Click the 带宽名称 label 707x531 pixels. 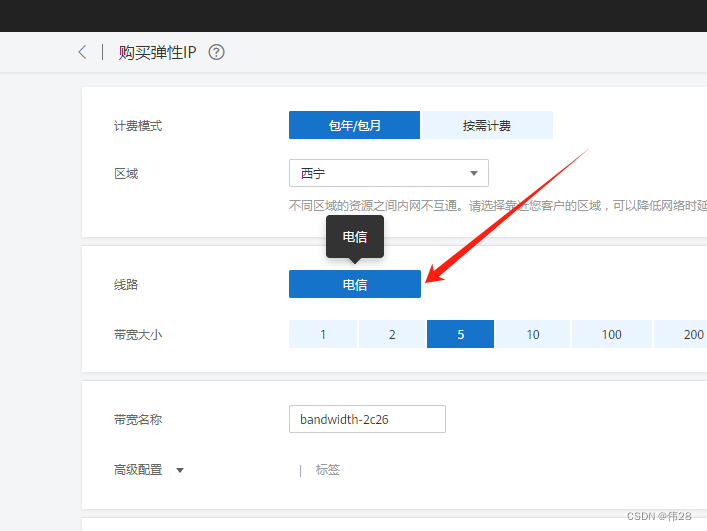pyautogui.click(x=138, y=420)
